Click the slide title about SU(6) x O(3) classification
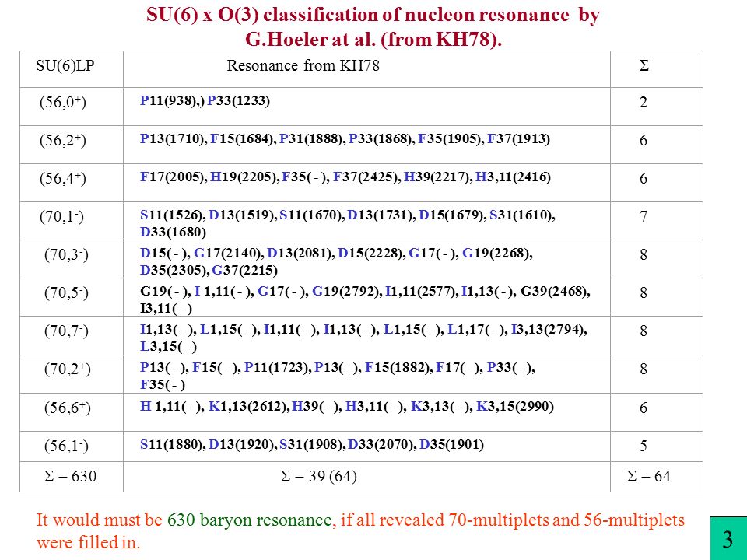 point(373,26)
